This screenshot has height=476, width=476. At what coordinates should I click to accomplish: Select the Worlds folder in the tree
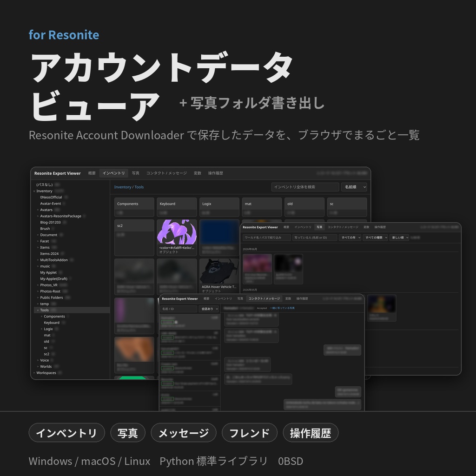pos(46,367)
